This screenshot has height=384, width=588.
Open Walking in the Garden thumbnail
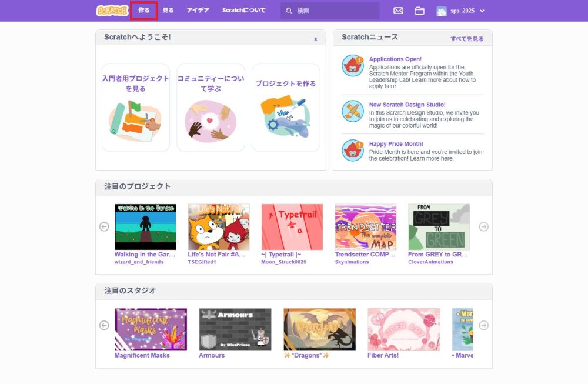pyautogui.click(x=145, y=227)
